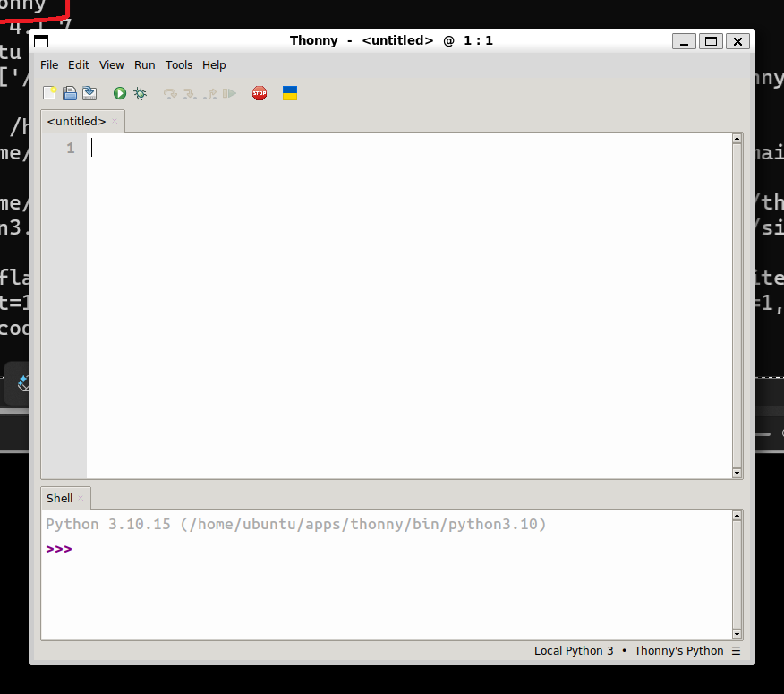Viewport: 784px width, 694px height.
Task: Close the Shell panel tab
Action: click(x=81, y=498)
